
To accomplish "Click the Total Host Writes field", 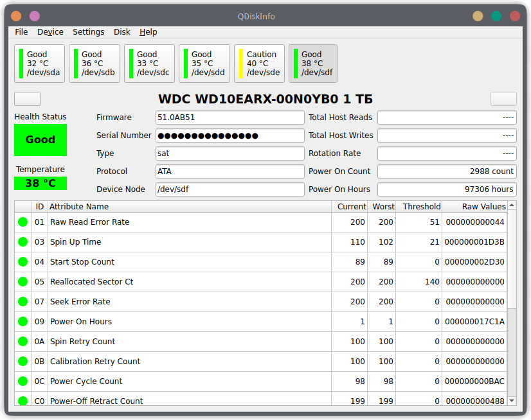I will (447, 136).
